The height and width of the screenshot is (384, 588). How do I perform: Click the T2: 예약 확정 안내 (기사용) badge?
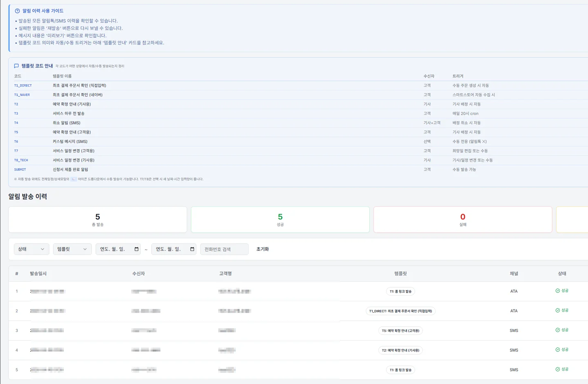400,350
